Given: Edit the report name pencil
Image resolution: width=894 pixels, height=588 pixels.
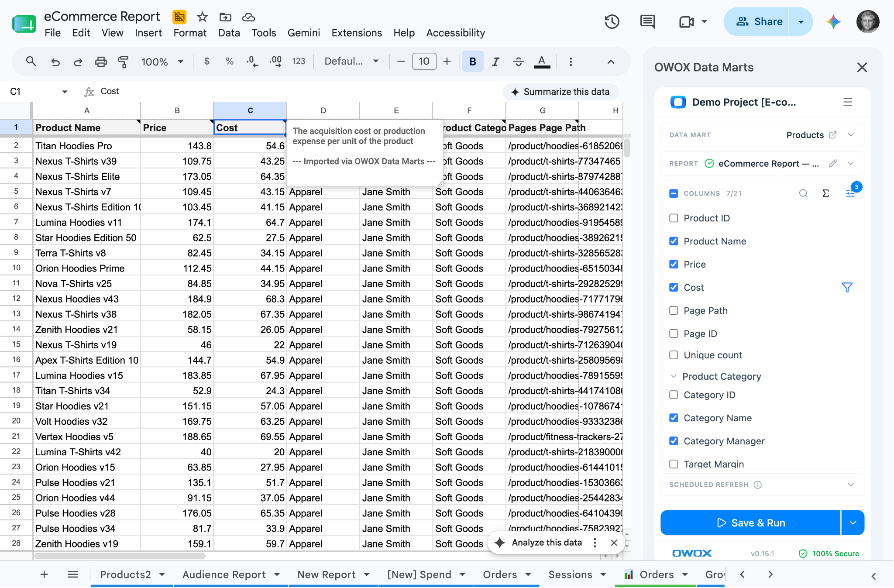Looking at the screenshot, I should [833, 163].
